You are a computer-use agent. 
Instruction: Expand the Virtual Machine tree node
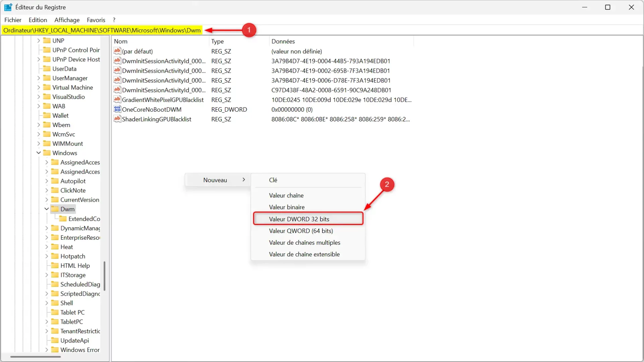click(x=39, y=87)
